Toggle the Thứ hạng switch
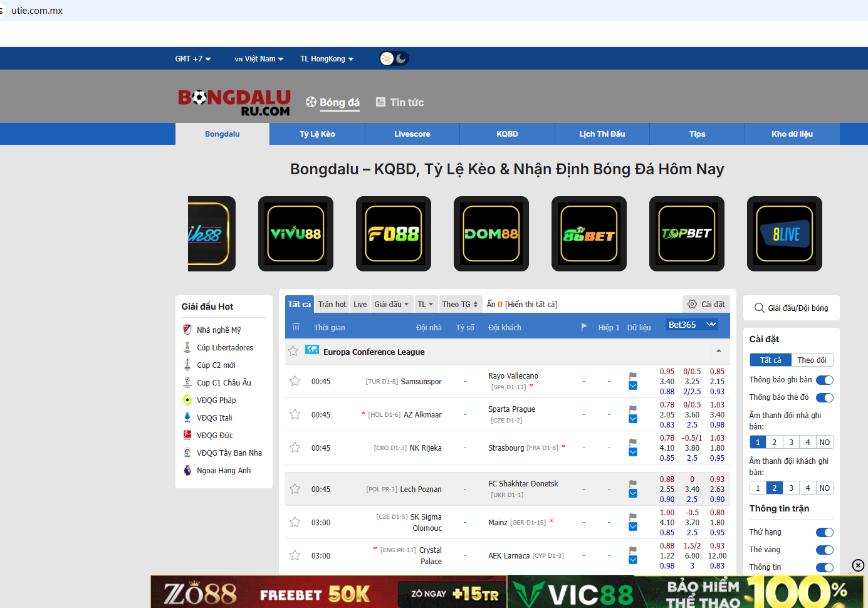Viewport: 868px width, 608px height. (825, 532)
